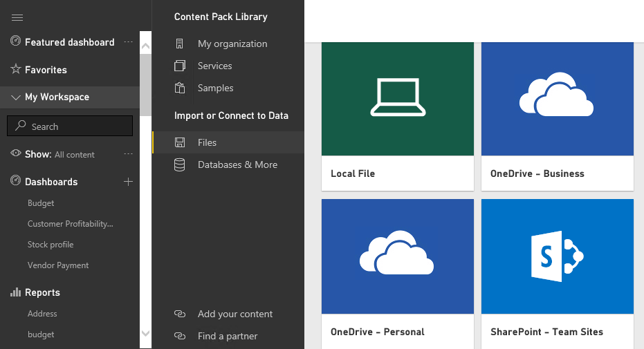Select Samples in Content Pack Library
The width and height of the screenshot is (644, 349).
(x=216, y=88)
